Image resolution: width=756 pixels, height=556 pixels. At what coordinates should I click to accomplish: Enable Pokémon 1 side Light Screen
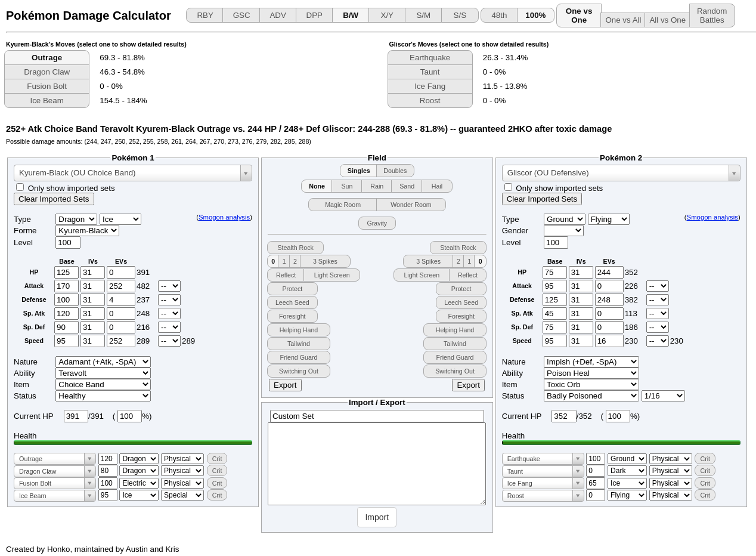(331, 275)
